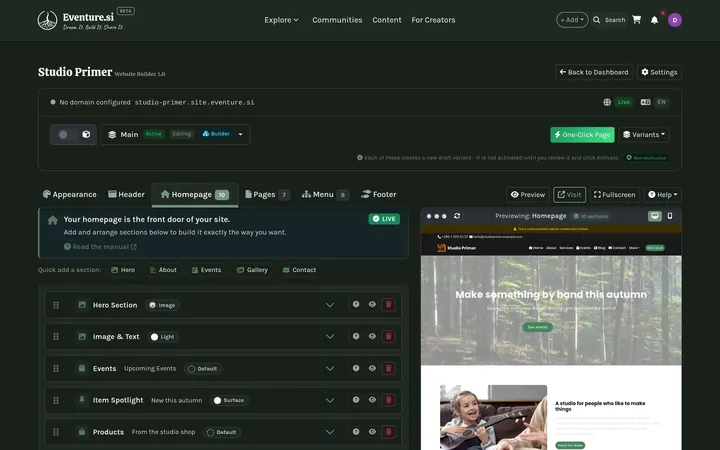720x450 pixels.
Task: Grab the Hero Section drag handle
Action: (56, 305)
